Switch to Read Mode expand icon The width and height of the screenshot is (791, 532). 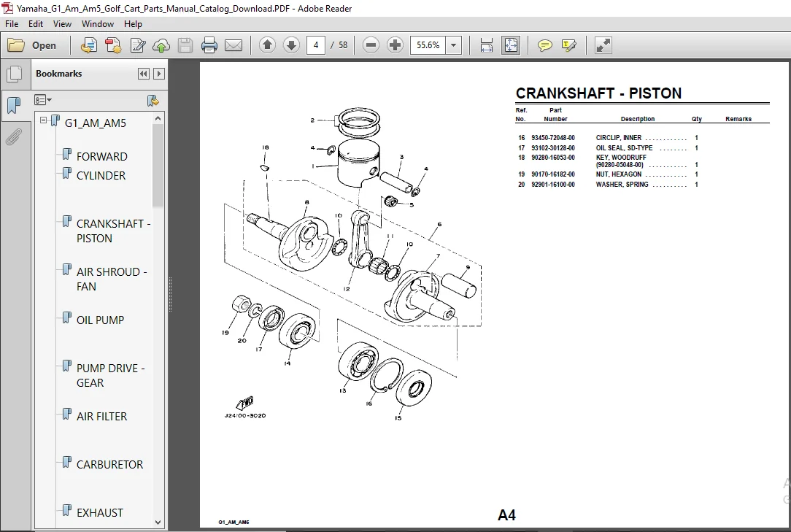(x=603, y=45)
